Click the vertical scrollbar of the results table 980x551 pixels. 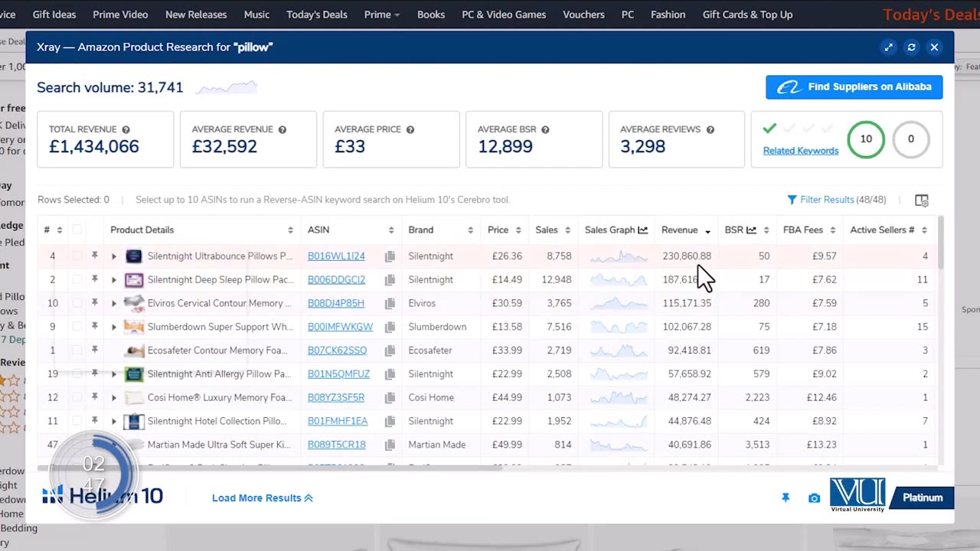point(939,243)
